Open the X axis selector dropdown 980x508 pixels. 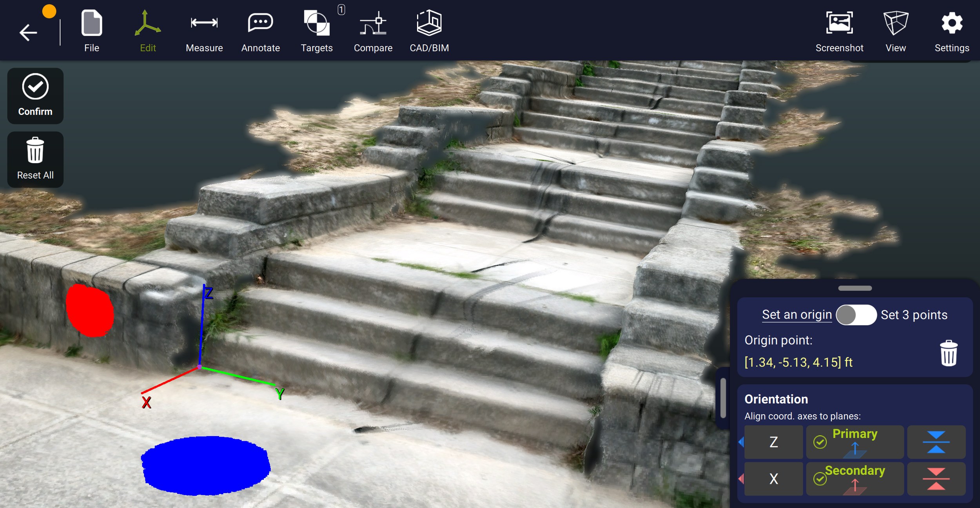click(x=773, y=479)
